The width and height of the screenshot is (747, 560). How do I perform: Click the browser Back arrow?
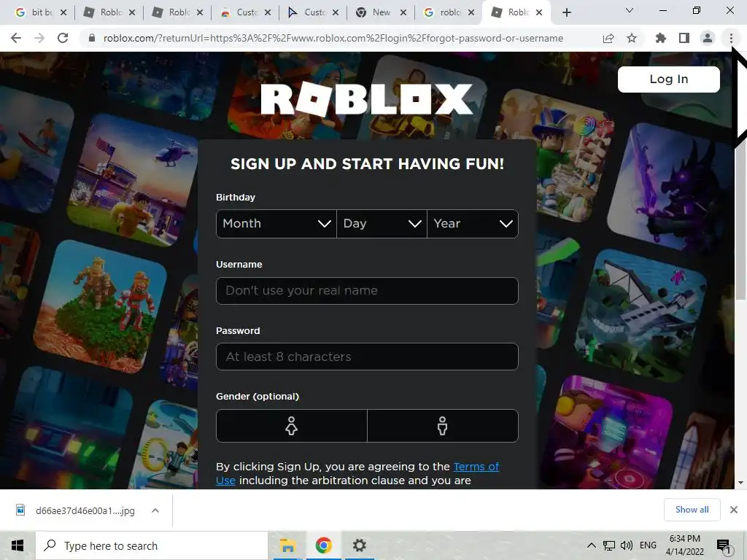tap(16, 38)
